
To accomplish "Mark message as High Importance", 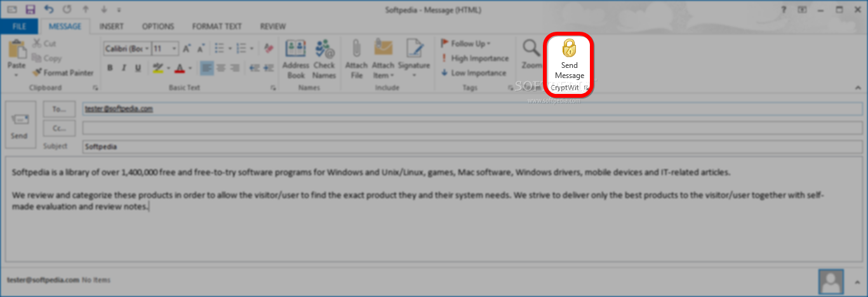I will tap(474, 58).
